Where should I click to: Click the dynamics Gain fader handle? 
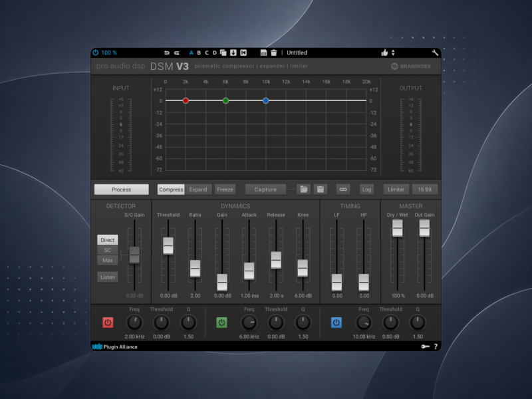(222, 282)
